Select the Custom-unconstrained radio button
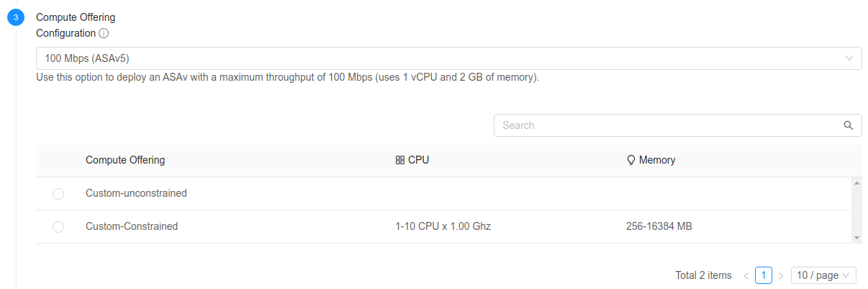 coord(58,194)
